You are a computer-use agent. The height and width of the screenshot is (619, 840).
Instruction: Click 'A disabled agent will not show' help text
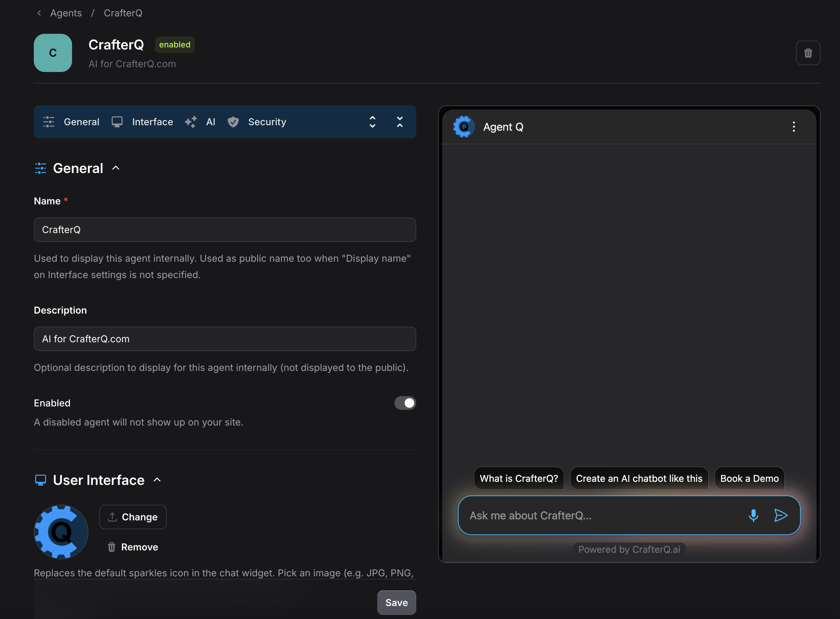click(138, 422)
